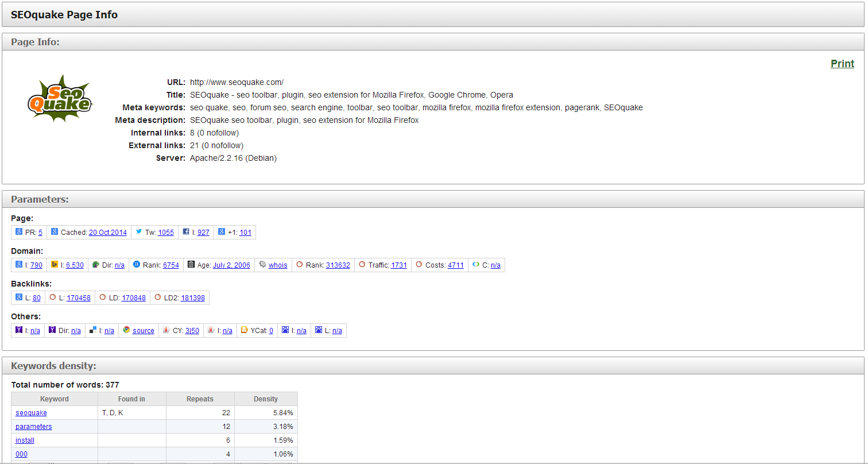Click the Facebook icon in Page row
The width and height of the screenshot is (868, 464).
[186, 232]
